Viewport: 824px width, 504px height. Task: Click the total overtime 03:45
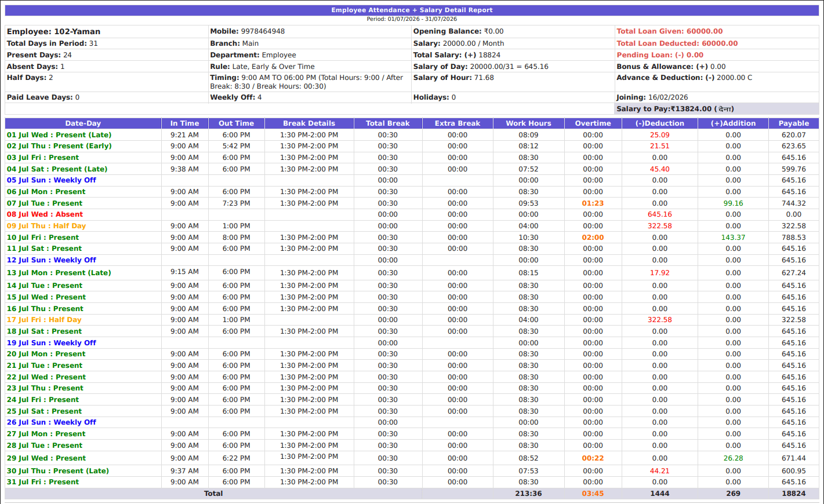[593, 494]
